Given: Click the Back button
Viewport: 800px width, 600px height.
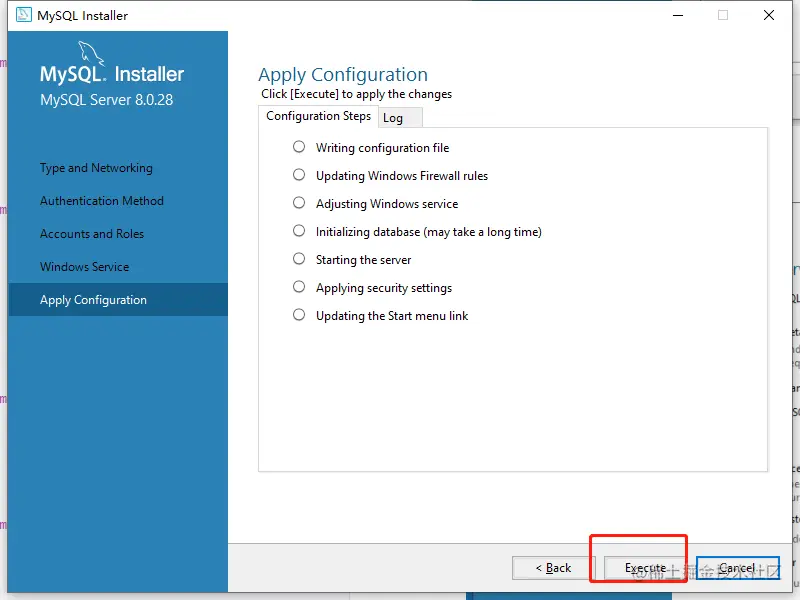Looking at the screenshot, I should [x=554, y=568].
